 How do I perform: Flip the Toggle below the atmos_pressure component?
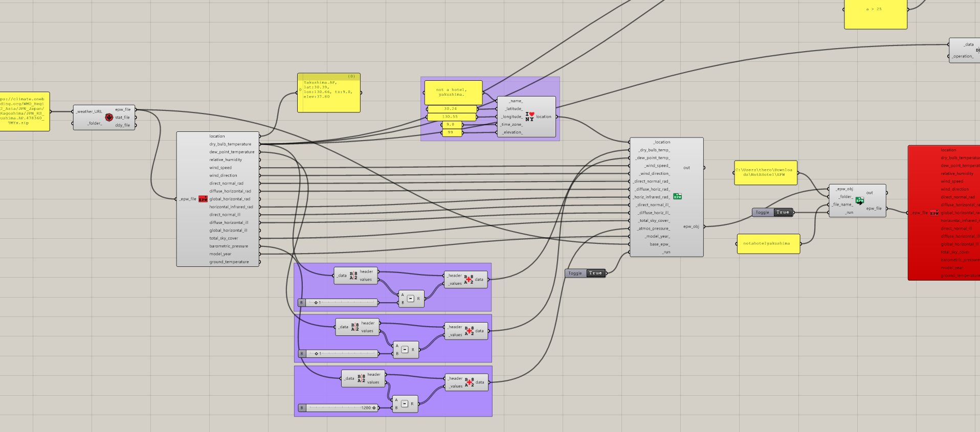[x=594, y=273]
